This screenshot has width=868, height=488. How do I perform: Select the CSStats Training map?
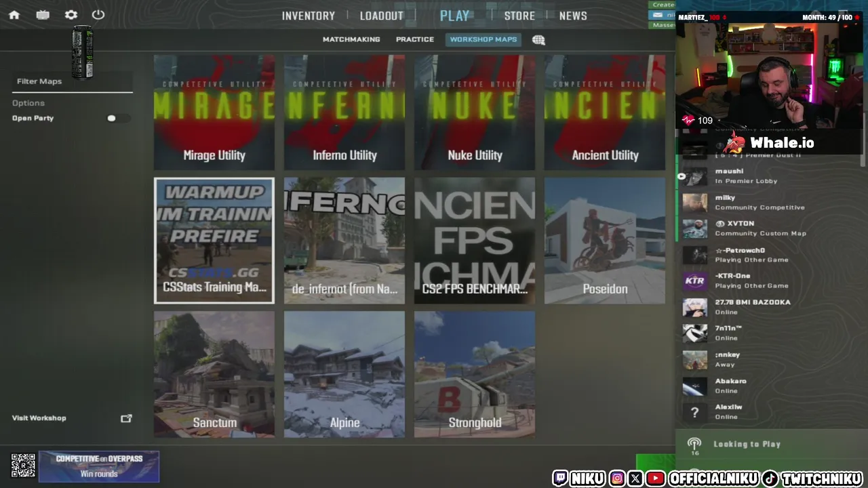point(214,241)
